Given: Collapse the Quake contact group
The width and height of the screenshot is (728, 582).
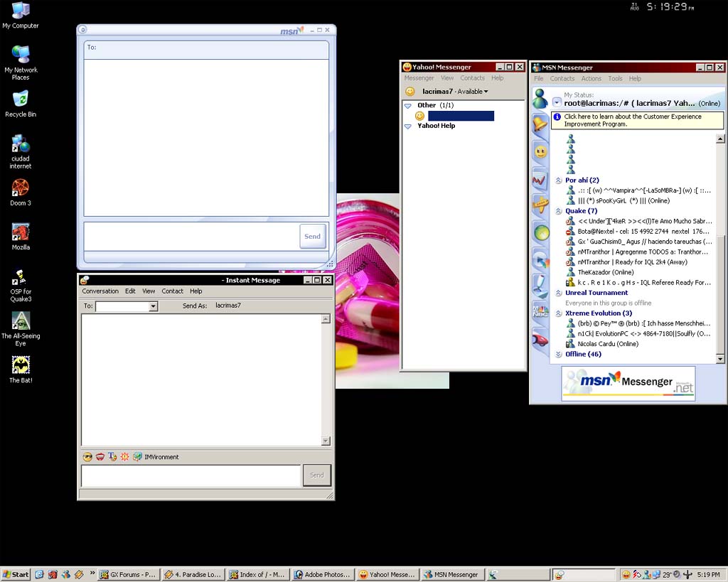Looking at the screenshot, I should [x=559, y=211].
